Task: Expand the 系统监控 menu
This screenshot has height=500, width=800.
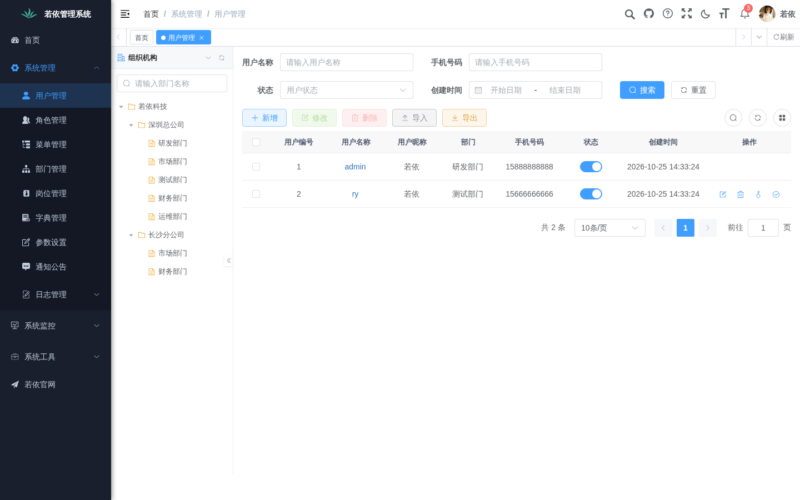Action: [x=55, y=326]
